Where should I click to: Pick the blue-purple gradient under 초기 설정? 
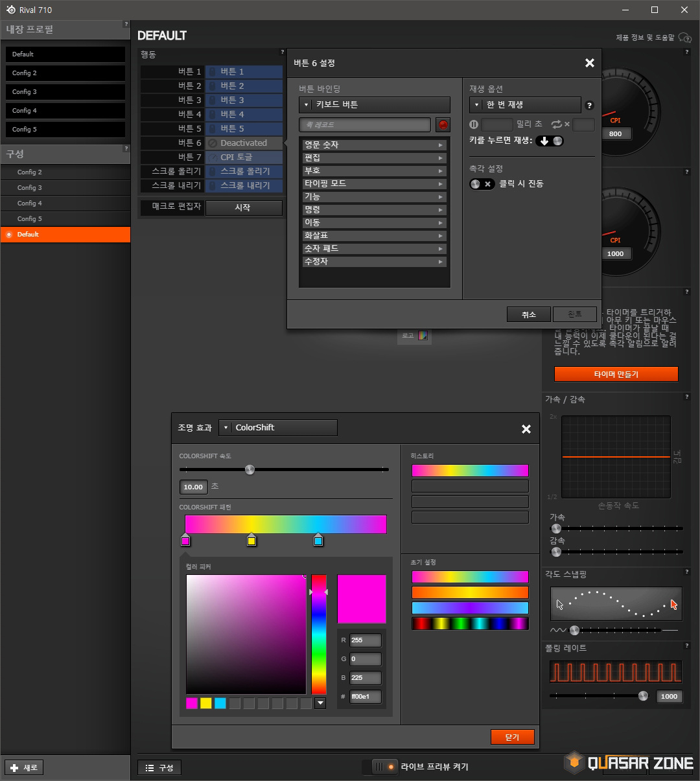tap(470, 608)
